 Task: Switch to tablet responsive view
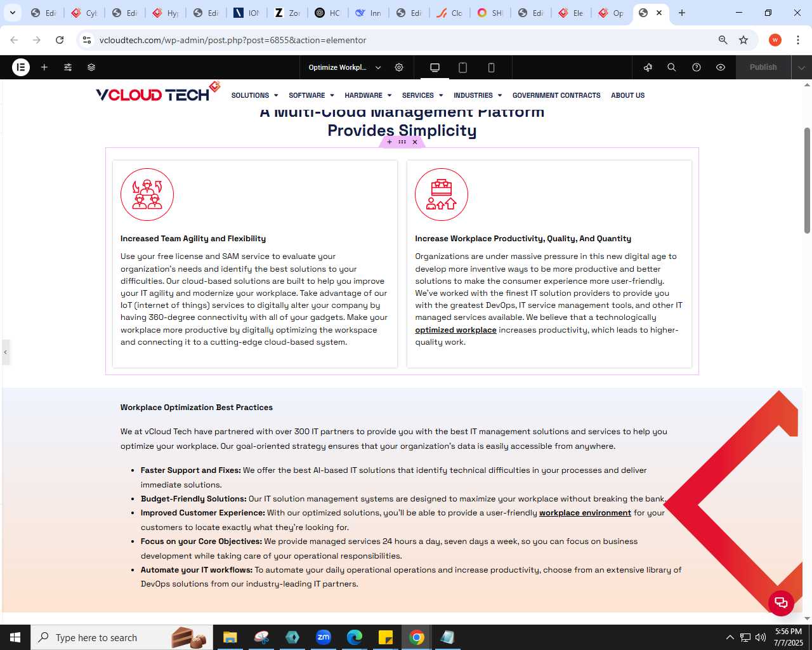pos(463,67)
